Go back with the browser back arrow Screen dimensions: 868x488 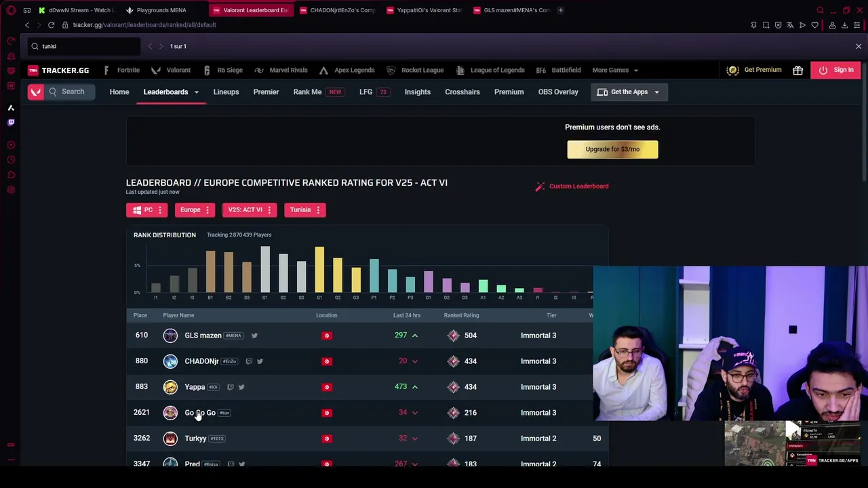coord(27,25)
